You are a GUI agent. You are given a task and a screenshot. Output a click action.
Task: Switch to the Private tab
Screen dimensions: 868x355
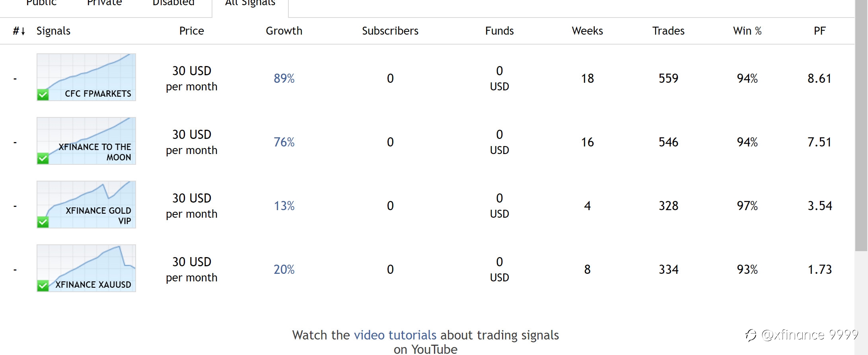coord(104,3)
